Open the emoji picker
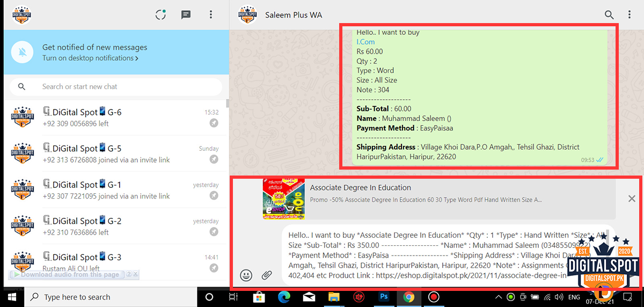Viewport: 644px width, 307px height. [246, 275]
